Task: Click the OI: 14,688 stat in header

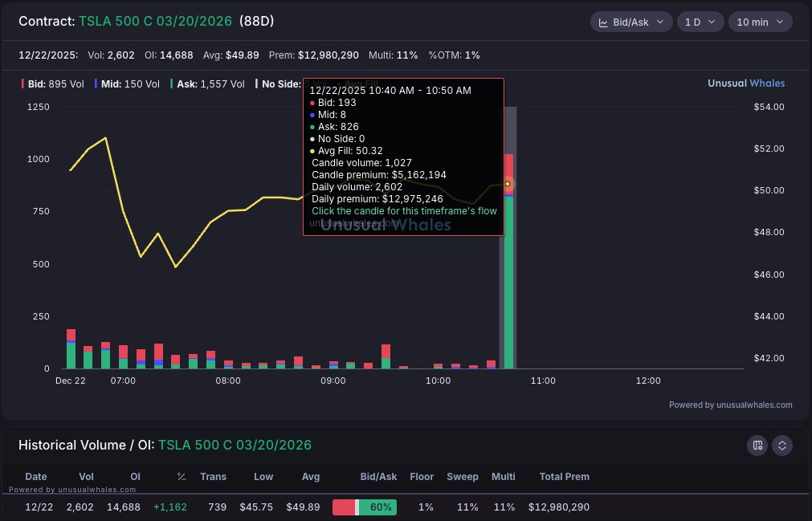Action: pos(169,55)
